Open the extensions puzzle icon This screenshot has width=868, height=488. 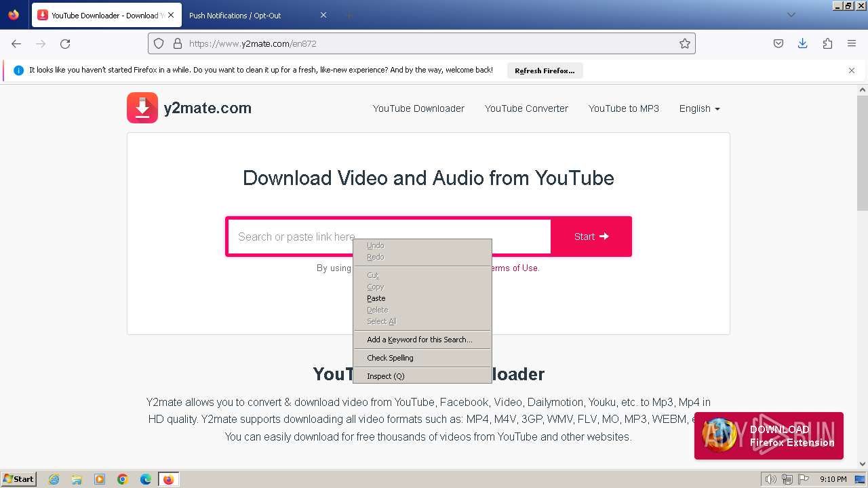click(x=827, y=43)
